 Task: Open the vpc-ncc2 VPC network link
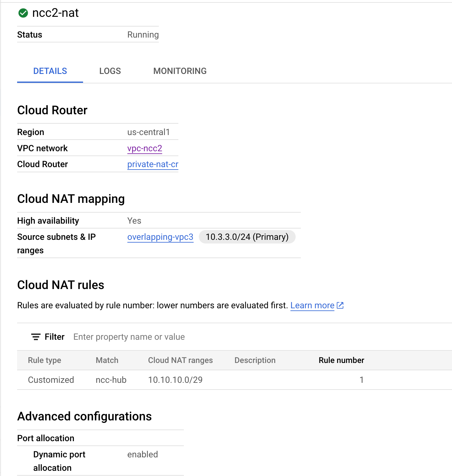click(x=145, y=148)
